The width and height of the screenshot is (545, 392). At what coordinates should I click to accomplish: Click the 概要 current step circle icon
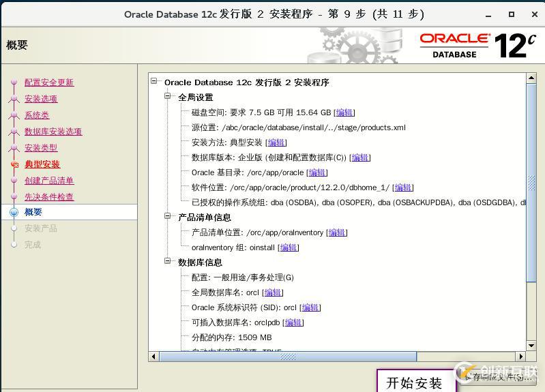[x=14, y=212]
